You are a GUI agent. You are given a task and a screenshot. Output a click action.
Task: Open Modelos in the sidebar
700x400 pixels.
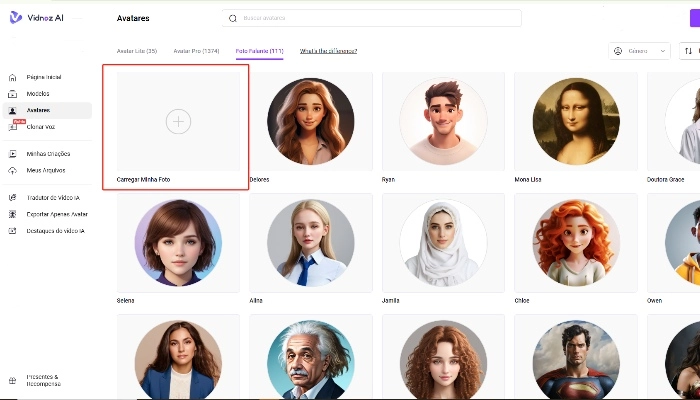(38, 94)
